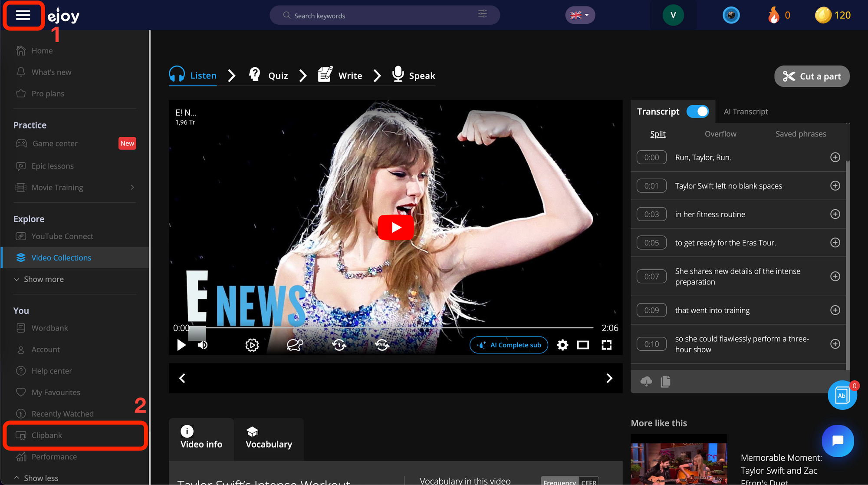Toggle slow turtle playback mode

point(295,345)
